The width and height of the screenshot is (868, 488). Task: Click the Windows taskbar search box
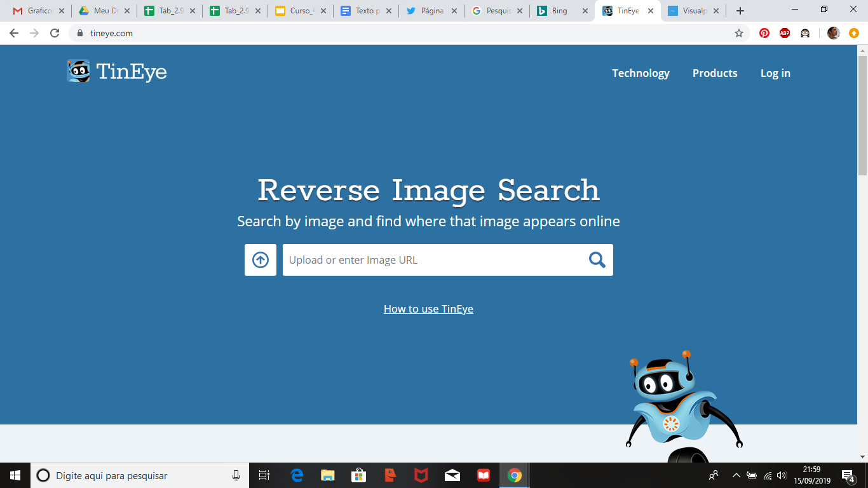point(139,475)
